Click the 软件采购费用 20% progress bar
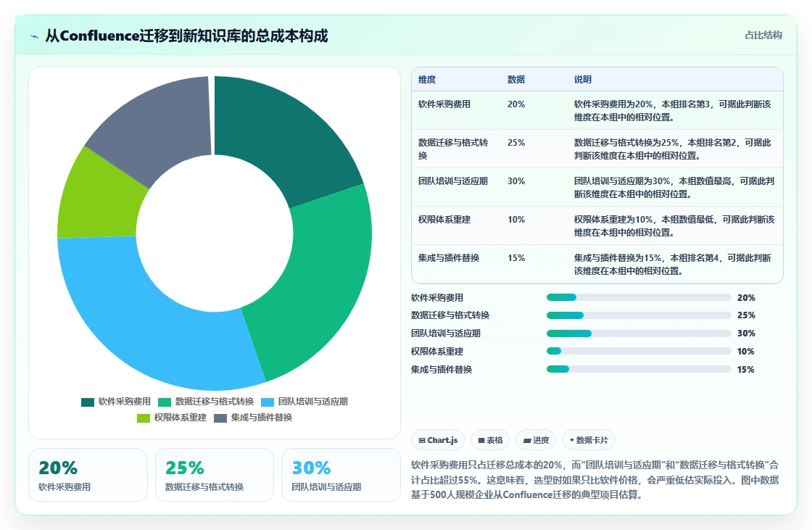This screenshot has height=530, width=812. 639,297
